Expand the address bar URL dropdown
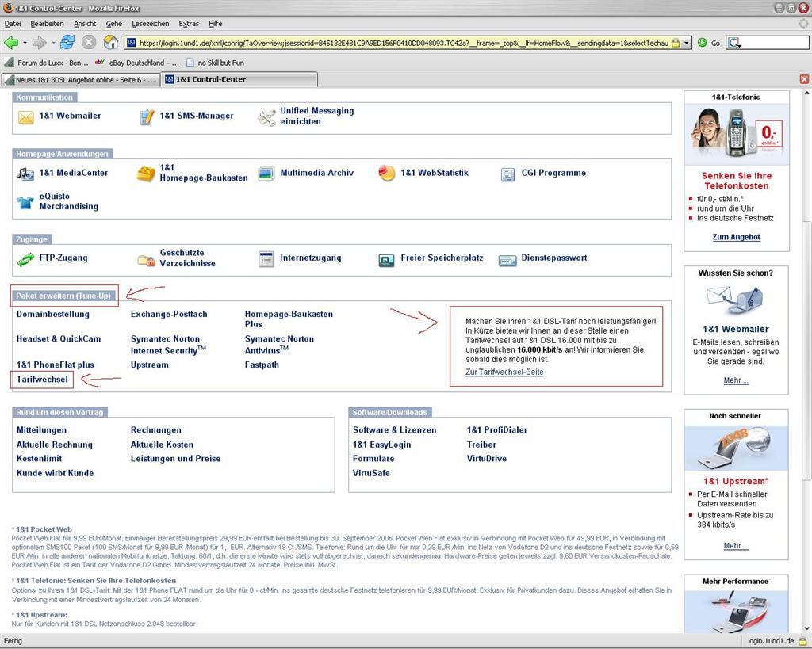The height and width of the screenshot is (649, 812). [687, 43]
